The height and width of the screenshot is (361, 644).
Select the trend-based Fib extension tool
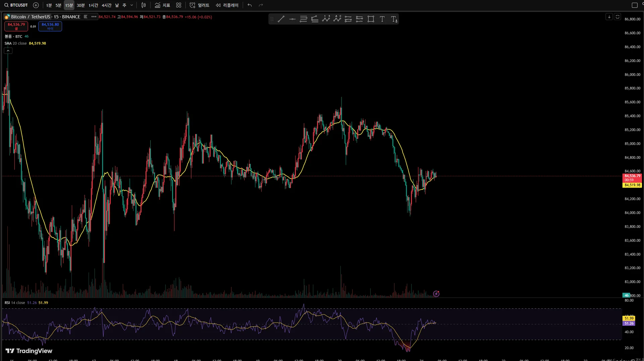click(x=315, y=19)
